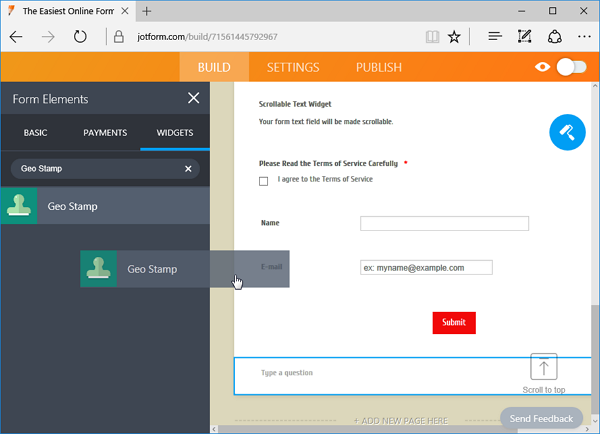Open browser reading view icon
600x434 pixels.
[431, 36]
